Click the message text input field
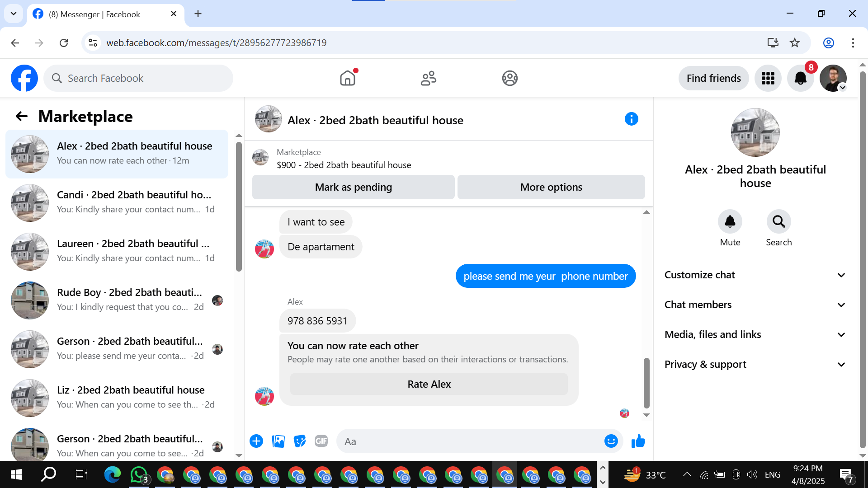The image size is (868, 488). [x=470, y=441]
